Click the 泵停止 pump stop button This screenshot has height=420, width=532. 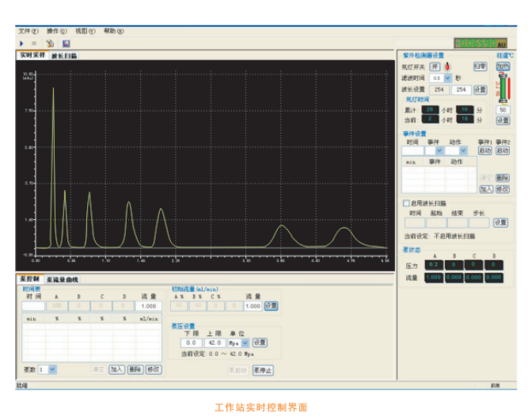[263, 370]
